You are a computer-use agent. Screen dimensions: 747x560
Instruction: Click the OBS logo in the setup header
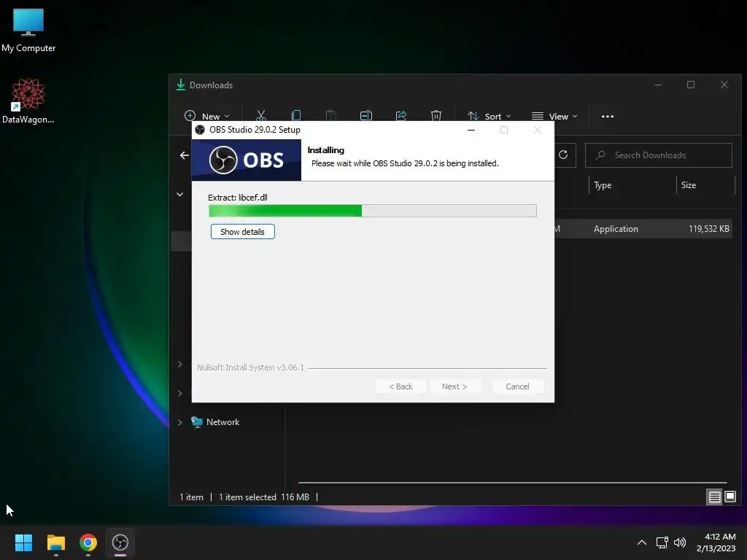(247, 160)
